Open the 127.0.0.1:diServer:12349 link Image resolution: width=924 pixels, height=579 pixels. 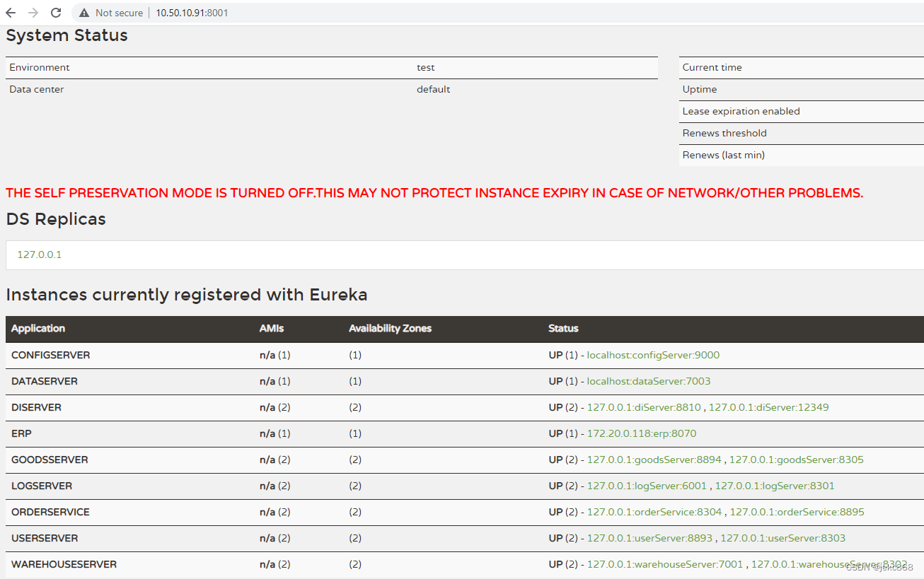pyautogui.click(x=768, y=407)
